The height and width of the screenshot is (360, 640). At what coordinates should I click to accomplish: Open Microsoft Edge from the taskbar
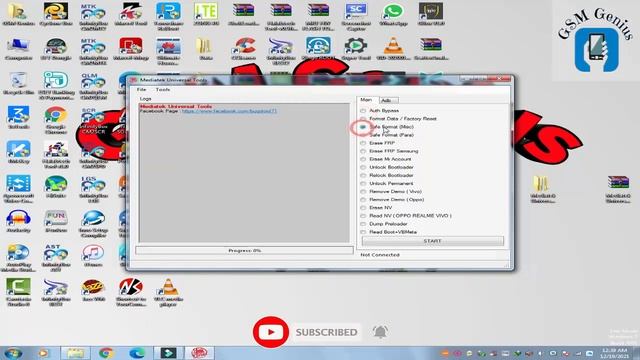coord(137,353)
